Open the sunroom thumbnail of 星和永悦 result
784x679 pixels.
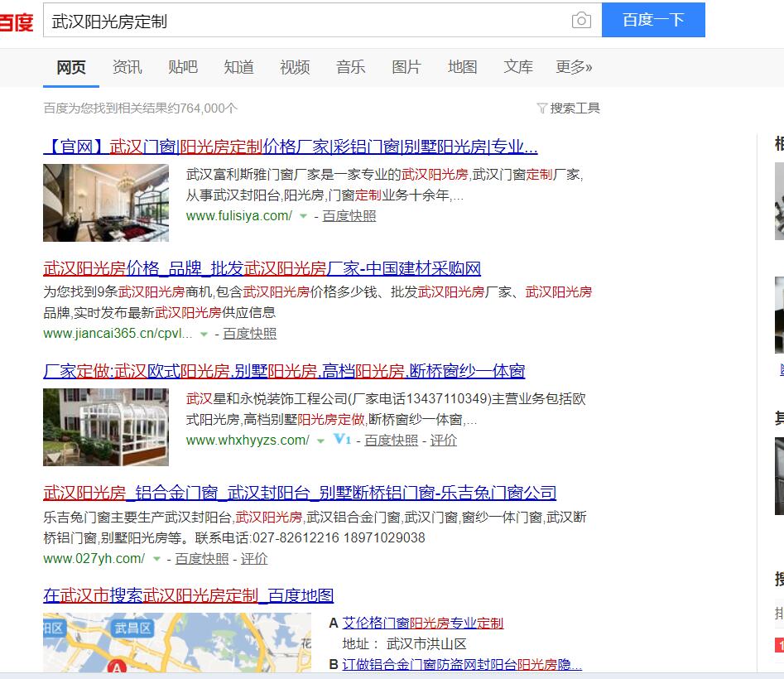106,426
